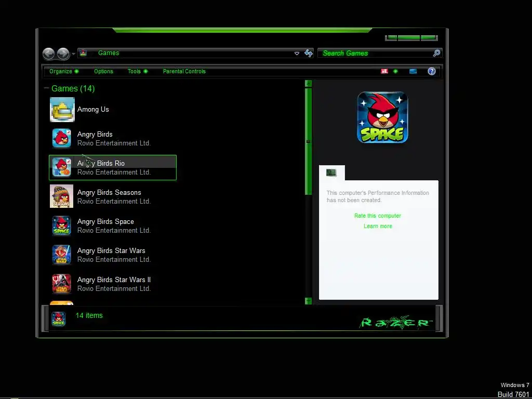The height and width of the screenshot is (399, 532).
Task: Open Parental Controls
Action: click(184, 71)
